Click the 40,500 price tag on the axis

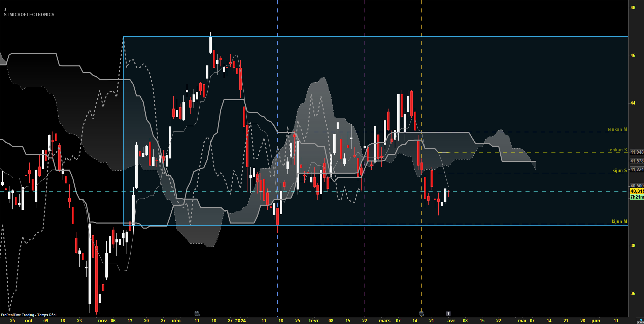pyautogui.click(x=637, y=186)
